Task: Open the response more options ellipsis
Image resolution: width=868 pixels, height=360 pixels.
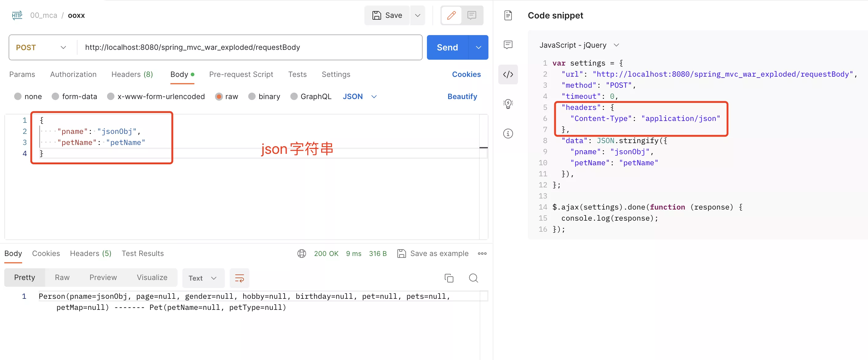Action: tap(482, 254)
